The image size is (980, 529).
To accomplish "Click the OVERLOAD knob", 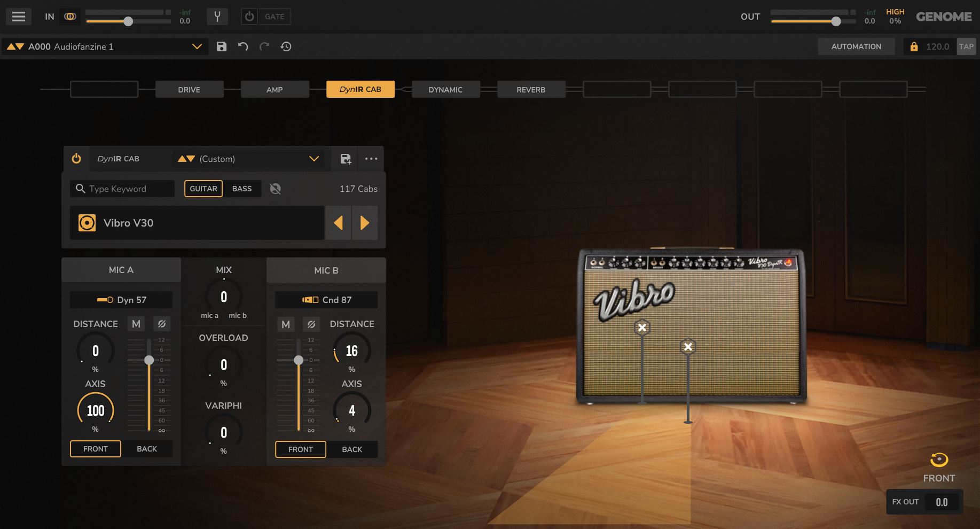I will point(224,364).
